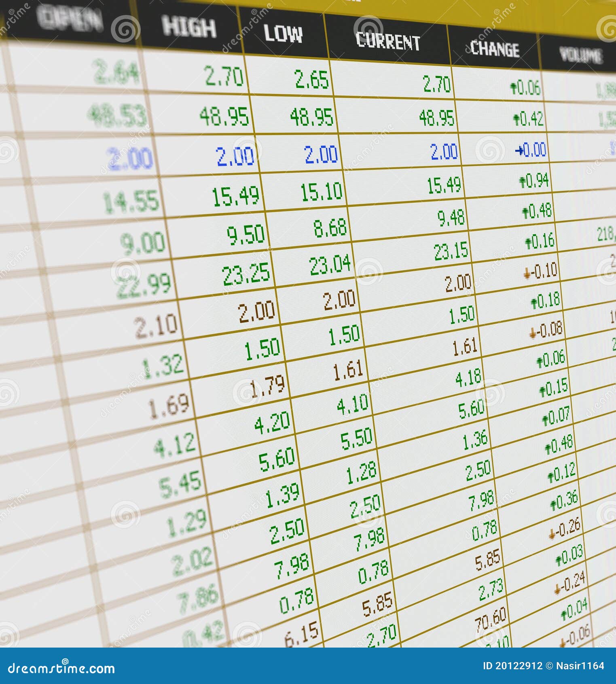Click the 22.99 OPEN cell
The height and width of the screenshot is (684, 616).
point(143,286)
